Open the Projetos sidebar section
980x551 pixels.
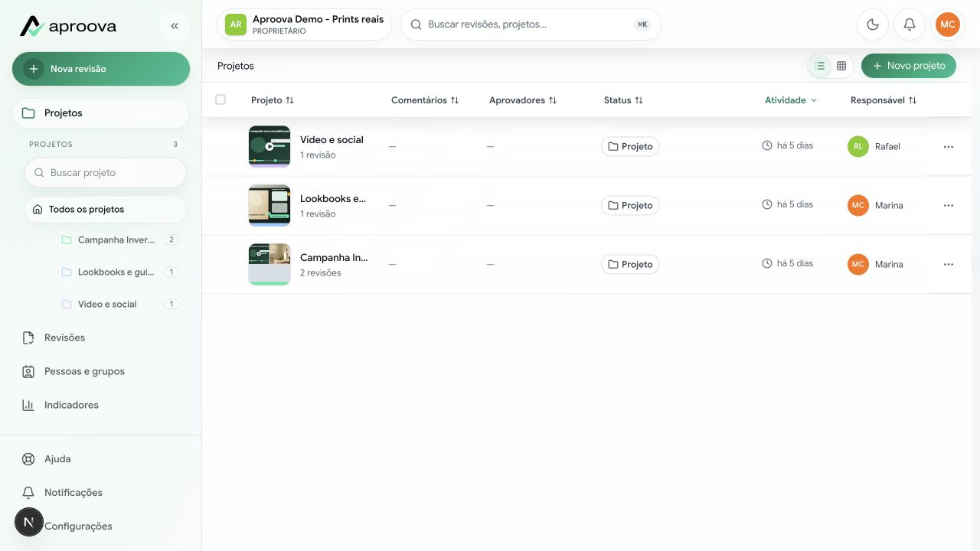[x=101, y=113]
